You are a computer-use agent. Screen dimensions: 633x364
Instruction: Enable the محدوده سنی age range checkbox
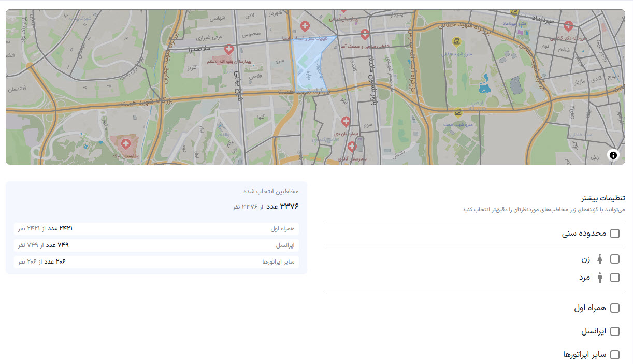tap(615, 234)
